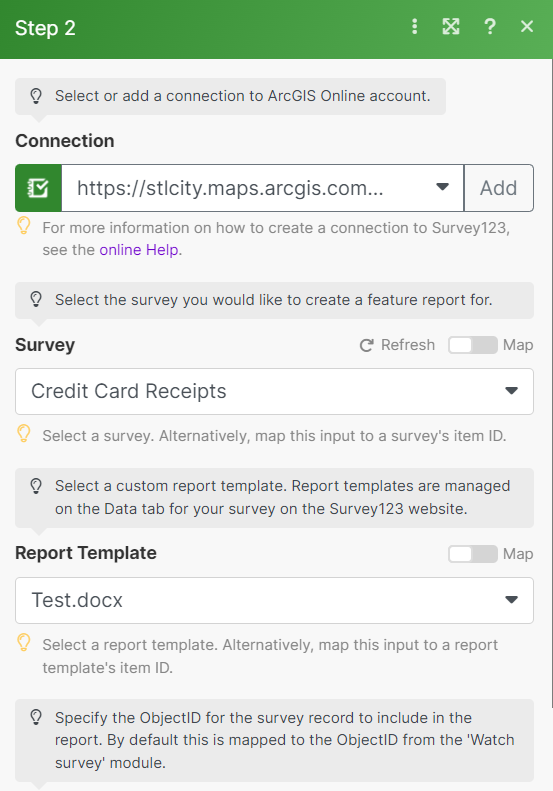Click the Refresh survey list text
553x791 pixels.
coord(408,345)
